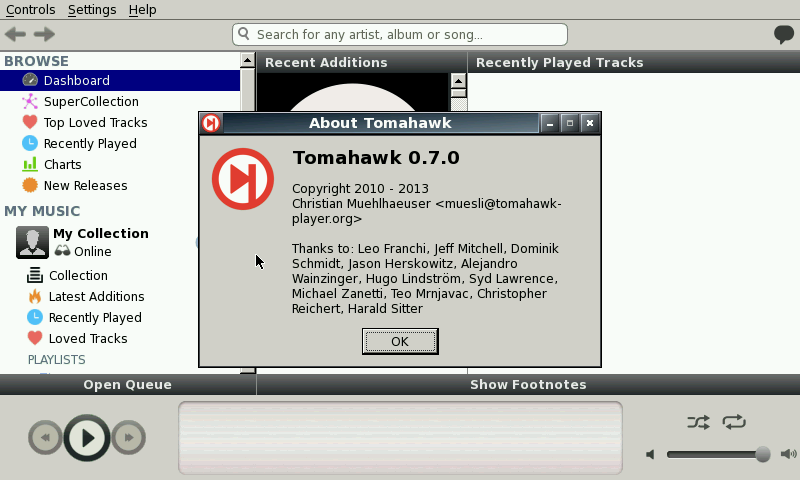Image resolution: width=800 pixels, height=480 pixels.
Task: Click Open Queue bar
Action: pyautogui.click(x=128, y=384)
